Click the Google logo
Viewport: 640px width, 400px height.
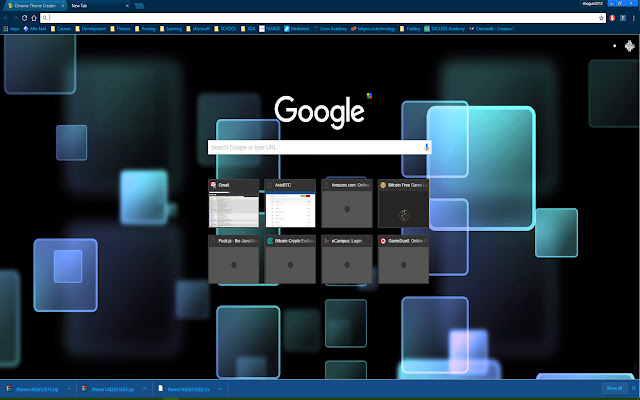point(320,112)
